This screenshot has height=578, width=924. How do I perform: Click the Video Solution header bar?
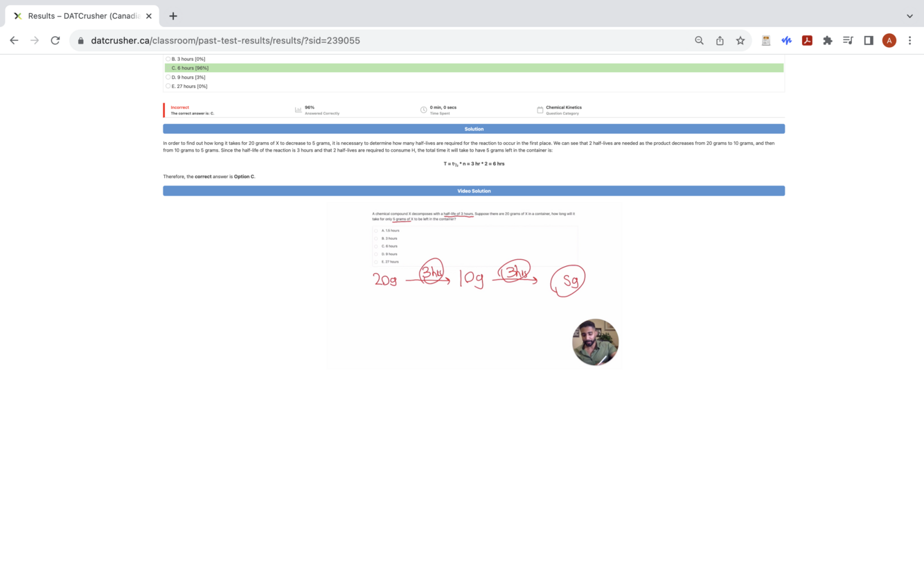coord(474,191)
